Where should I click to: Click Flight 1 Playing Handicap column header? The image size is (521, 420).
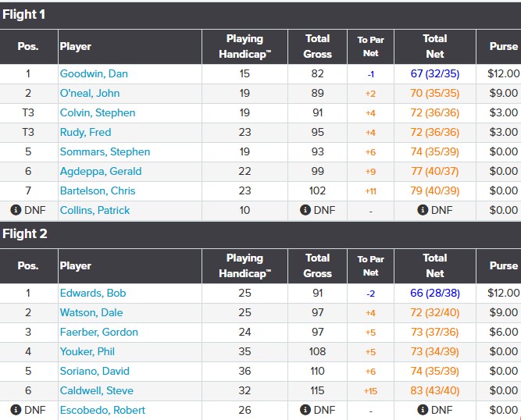tap(244, 46)
